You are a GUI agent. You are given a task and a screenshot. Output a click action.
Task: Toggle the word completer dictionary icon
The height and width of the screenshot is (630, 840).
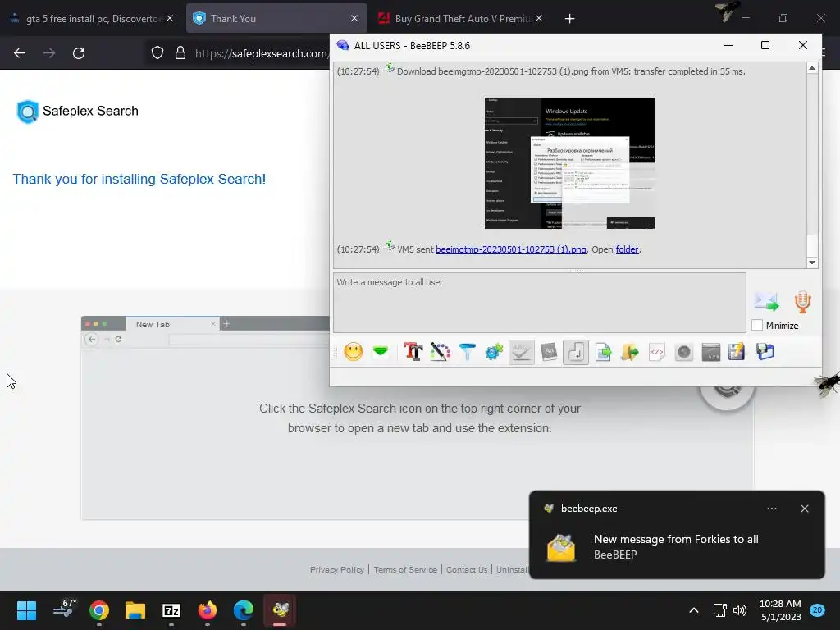[549, 352]
